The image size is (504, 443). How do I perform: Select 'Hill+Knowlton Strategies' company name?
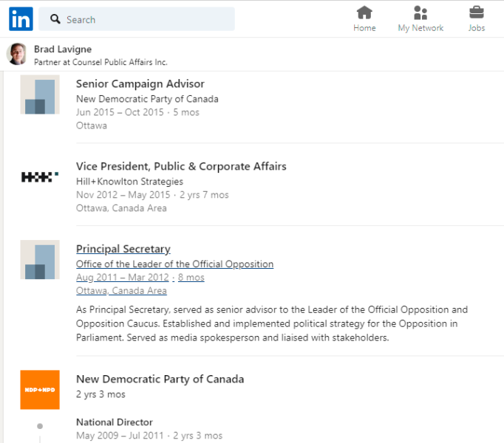[x=129, y=182]
